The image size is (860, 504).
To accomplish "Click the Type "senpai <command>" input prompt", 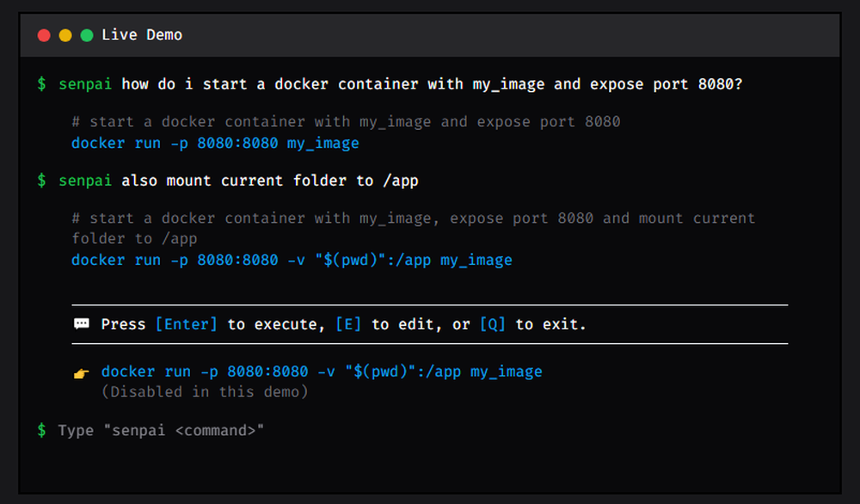I will pos(161,431).
